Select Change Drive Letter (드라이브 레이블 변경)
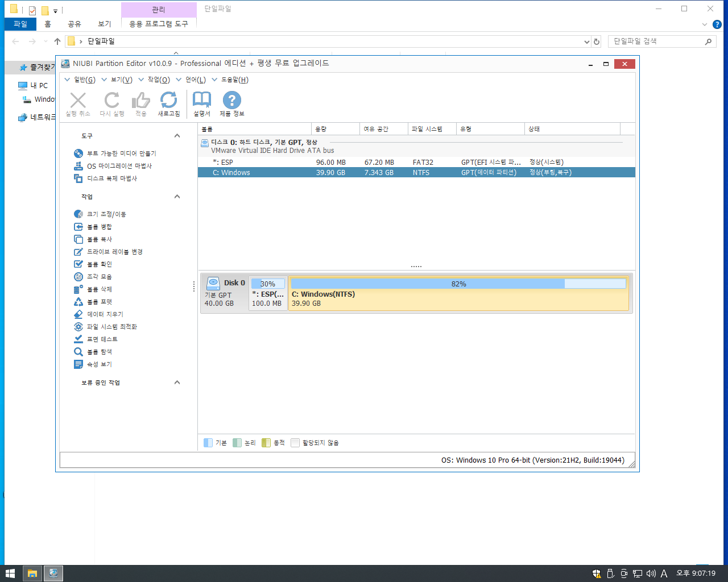Viewport: 728px width, 582px height. pyautogui.click(x=109, y=252)
